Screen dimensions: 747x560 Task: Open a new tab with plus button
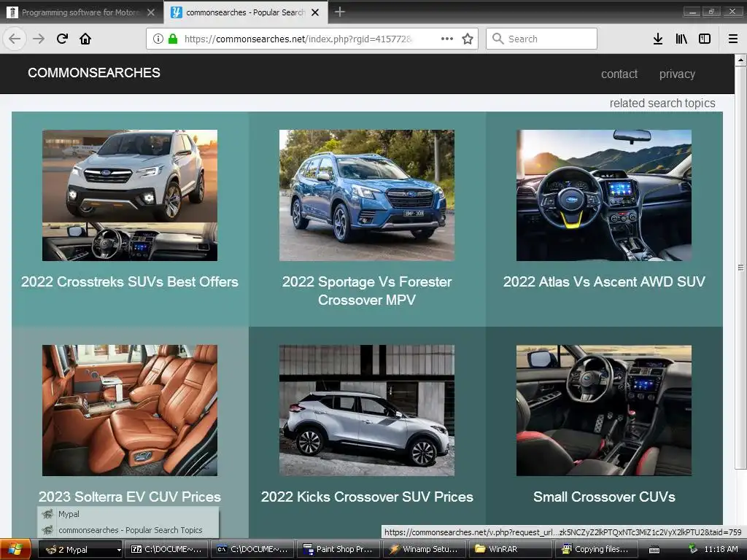[340, 12]
